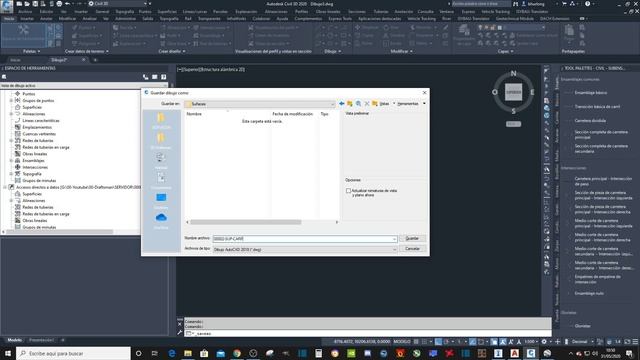Sort by Fecha de modificación column header
Screen dimensions: 640x360
tap(293, 114)
